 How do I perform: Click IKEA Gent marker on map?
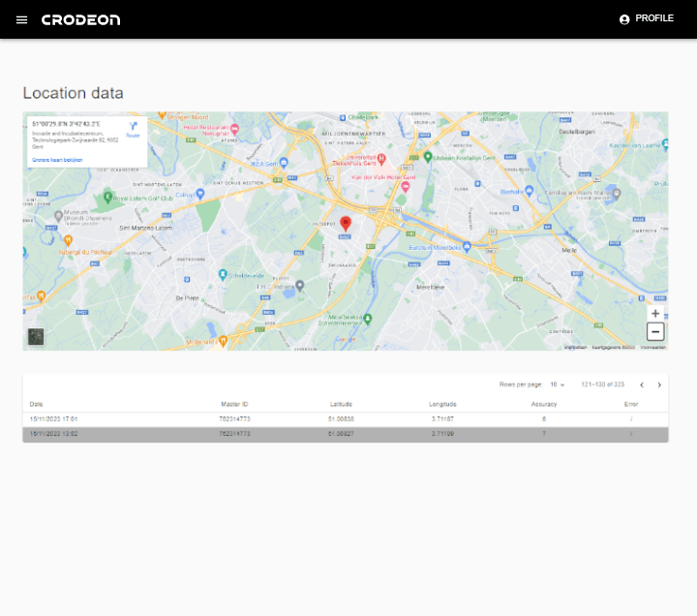[284, 162]
